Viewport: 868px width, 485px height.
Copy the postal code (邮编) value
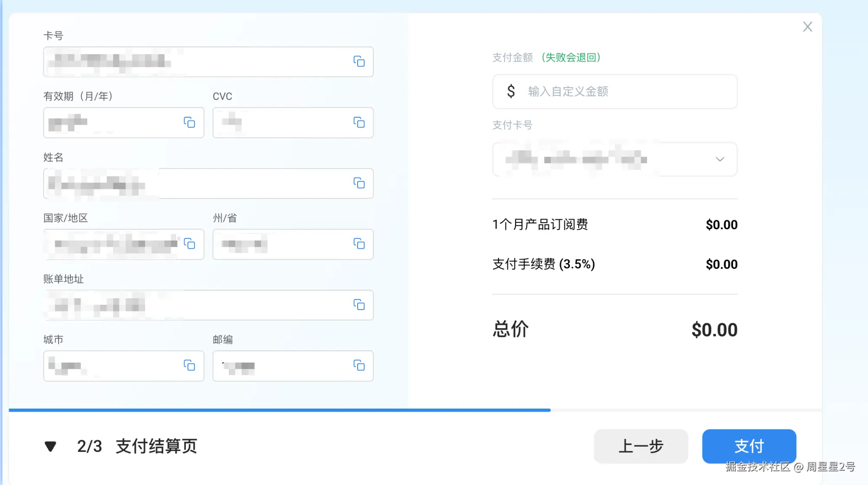[x=358, y=366]
